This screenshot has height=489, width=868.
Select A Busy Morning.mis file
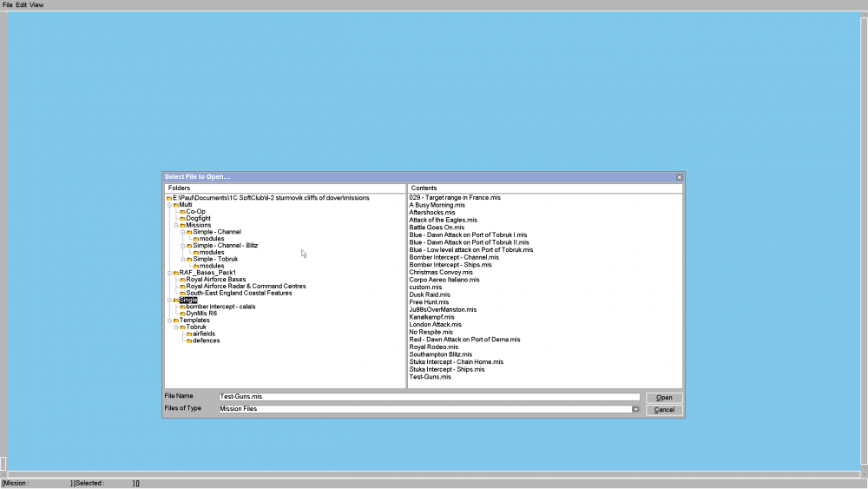tap(437, 205)
